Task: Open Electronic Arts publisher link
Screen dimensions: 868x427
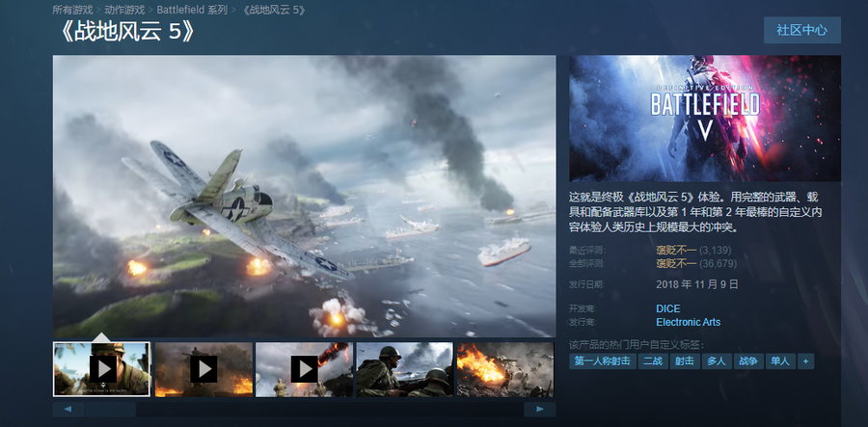Action: tap(688, 322)
